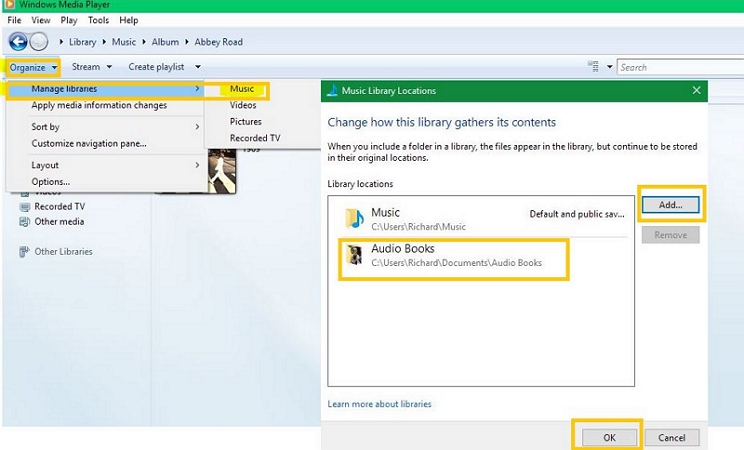
Task: Click the Create playlist button
Action: click(x=156, y=67)
